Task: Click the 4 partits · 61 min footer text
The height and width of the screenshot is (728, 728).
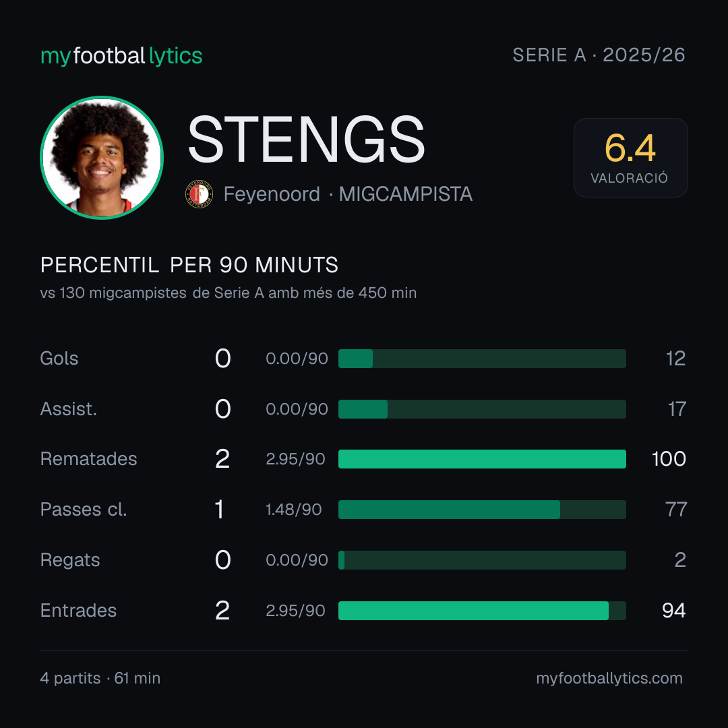Action: [100, 678]
